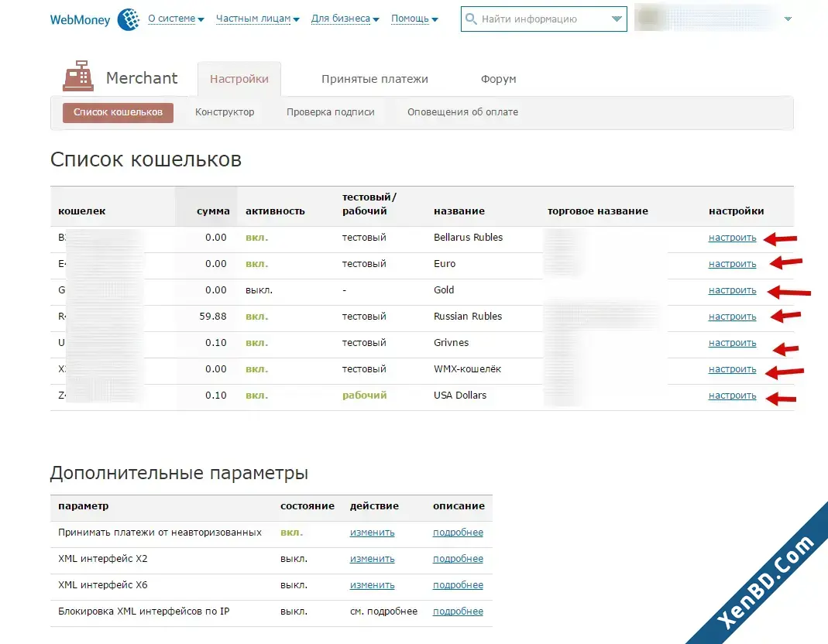Click the 'USA Dollars' wallet name
Image resolution: width=828 pixels, height=644 pixels.
pos(460,396)
